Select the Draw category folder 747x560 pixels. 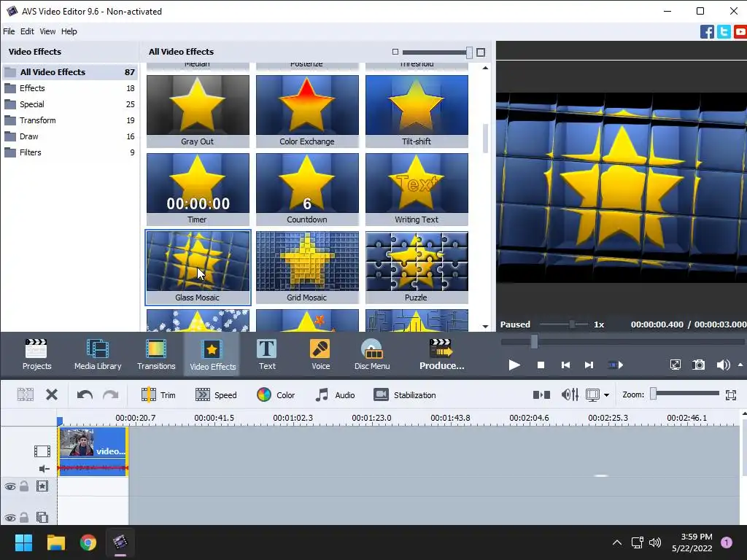(69, 136)
